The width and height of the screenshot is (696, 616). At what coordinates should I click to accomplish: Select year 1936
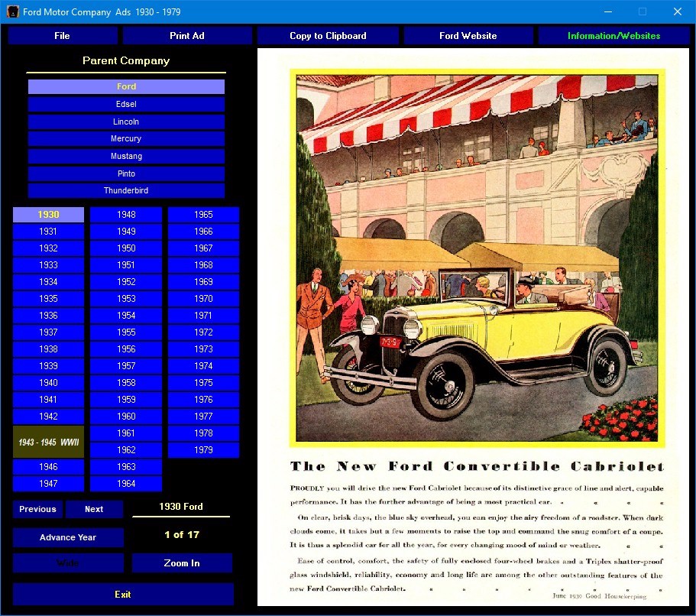[x=48, y=316]
